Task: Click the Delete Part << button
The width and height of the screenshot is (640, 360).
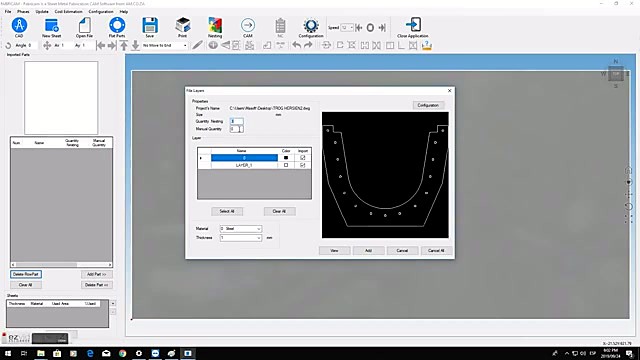Action: point(97,285)
